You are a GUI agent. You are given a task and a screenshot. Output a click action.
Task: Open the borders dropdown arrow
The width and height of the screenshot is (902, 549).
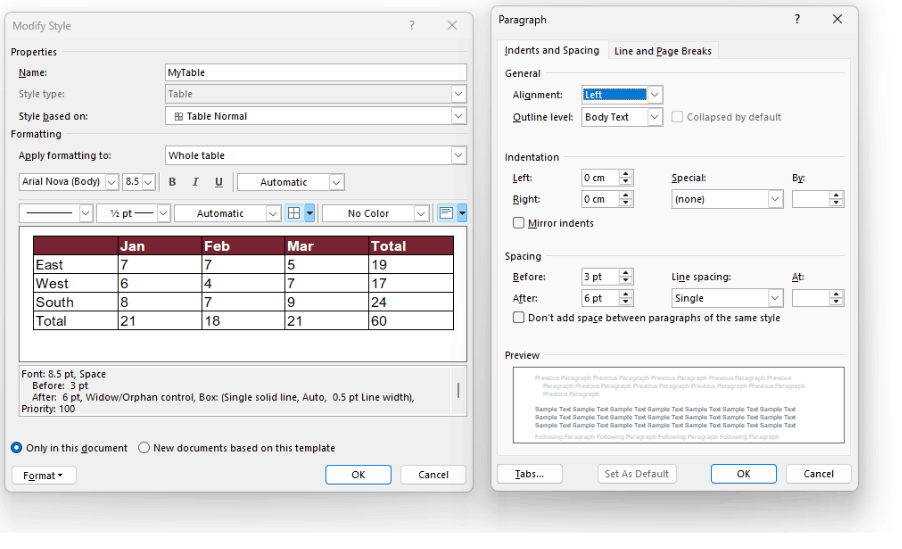pos(309,213)
